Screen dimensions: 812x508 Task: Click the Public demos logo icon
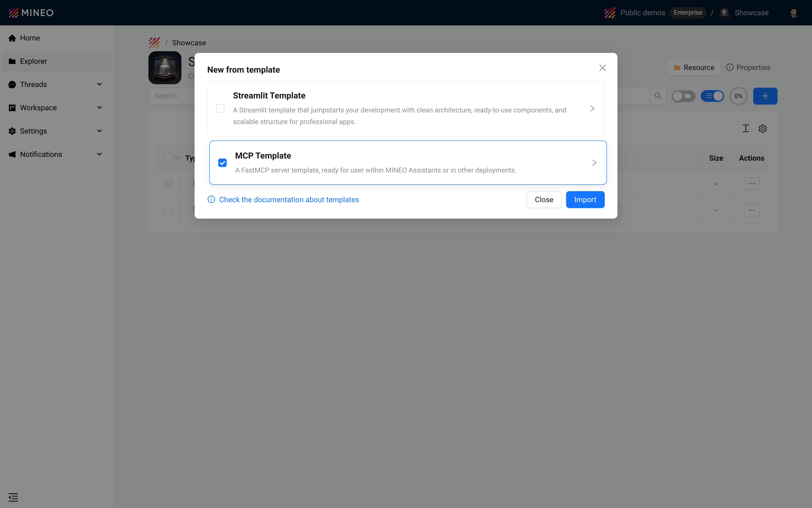(610, 13)
